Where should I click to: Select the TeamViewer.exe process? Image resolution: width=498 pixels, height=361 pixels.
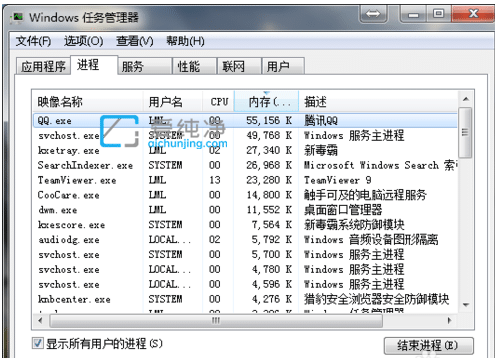(245, 180)
